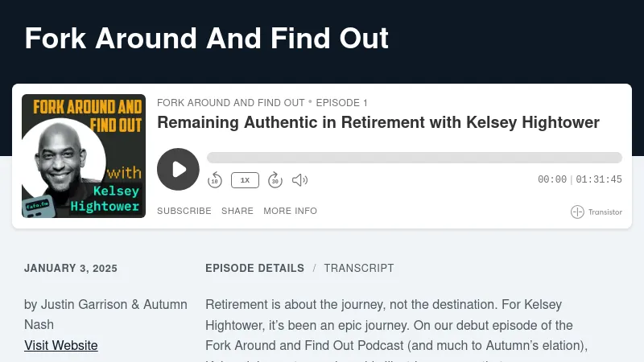Click the Fork Around And Find Out header title

(206, 38)
